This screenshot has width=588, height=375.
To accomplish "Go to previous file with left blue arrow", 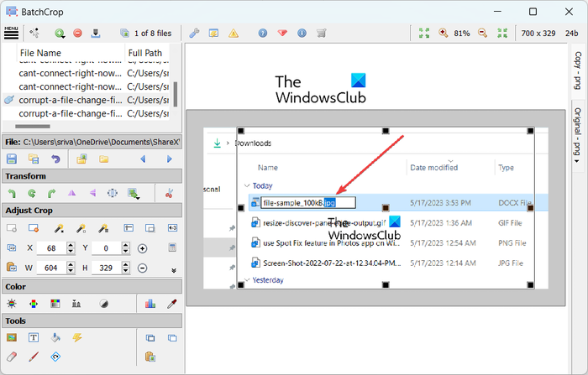I will click(x=143, y=159).
